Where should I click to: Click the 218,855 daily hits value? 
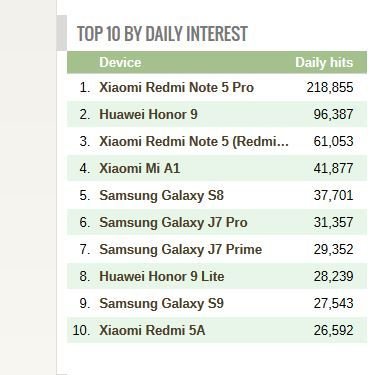(x=330, y=88)
